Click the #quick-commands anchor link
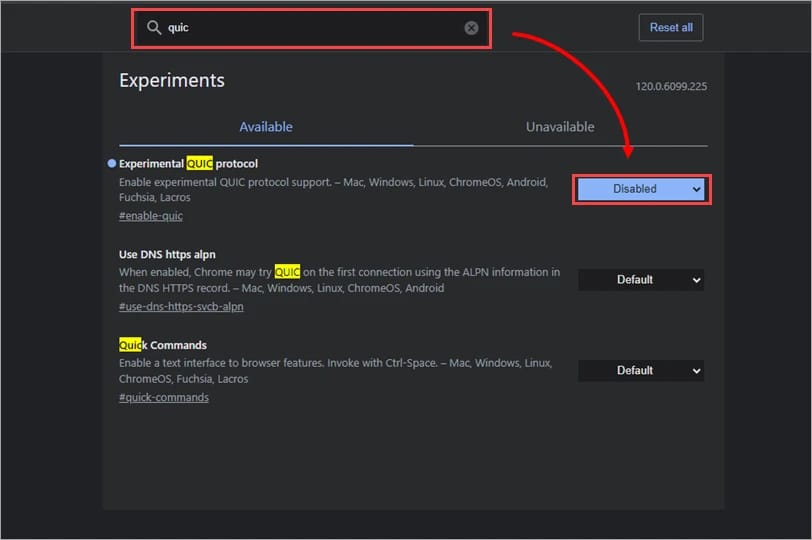The width and height of the screenshot is (812, 540). (x=164, y=397)
